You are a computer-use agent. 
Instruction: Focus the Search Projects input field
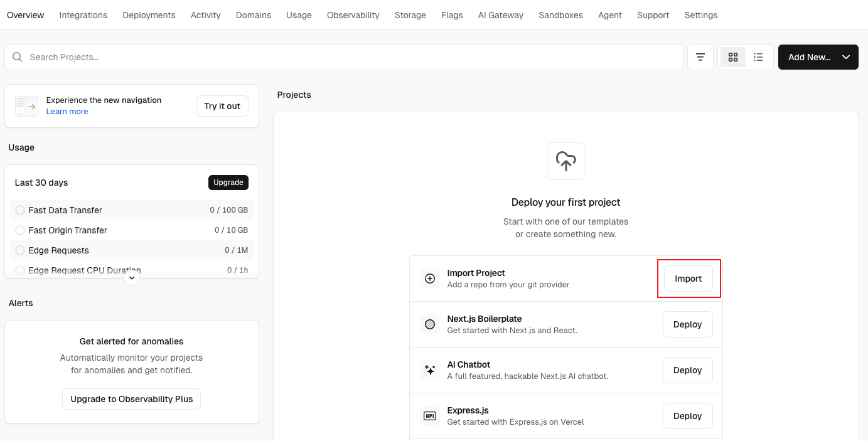351,57
